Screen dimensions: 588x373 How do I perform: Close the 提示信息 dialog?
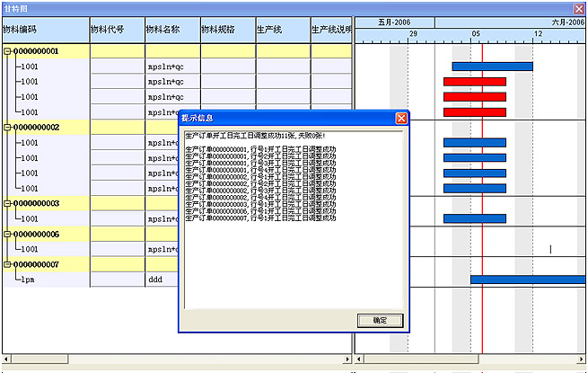[401, 119]
